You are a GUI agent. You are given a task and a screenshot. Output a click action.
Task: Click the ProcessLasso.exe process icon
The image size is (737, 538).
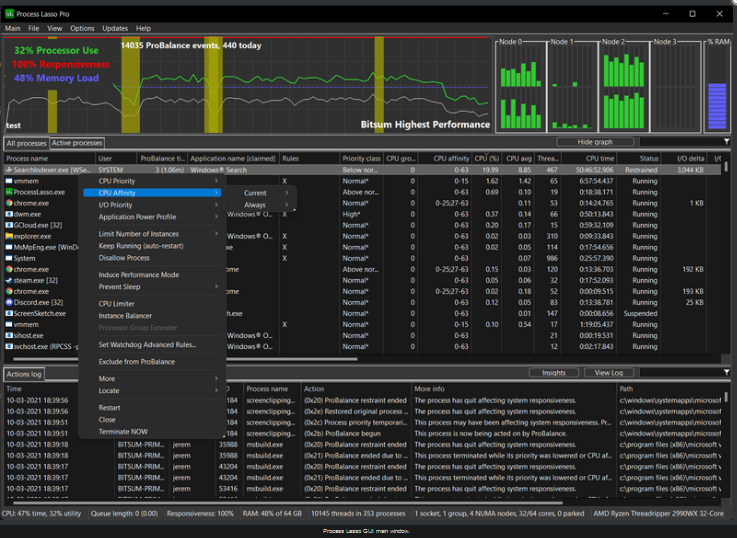point(9,192)
